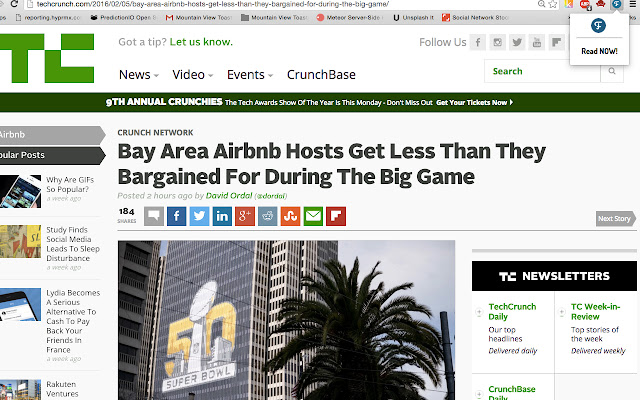Click the Super Bowl 50 article image

287,320
